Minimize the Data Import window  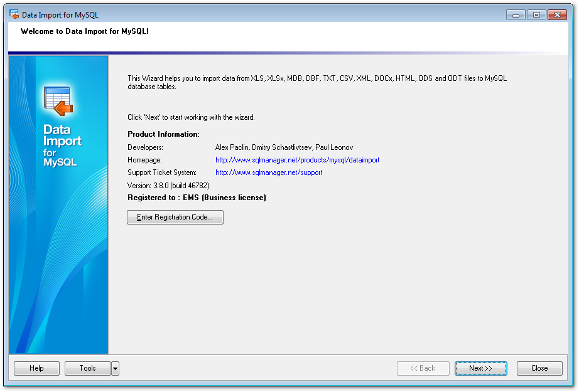(x=516, y=15)
